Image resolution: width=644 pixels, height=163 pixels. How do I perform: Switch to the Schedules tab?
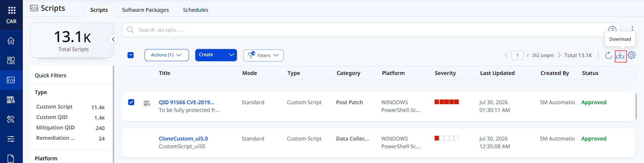(196, 10)
